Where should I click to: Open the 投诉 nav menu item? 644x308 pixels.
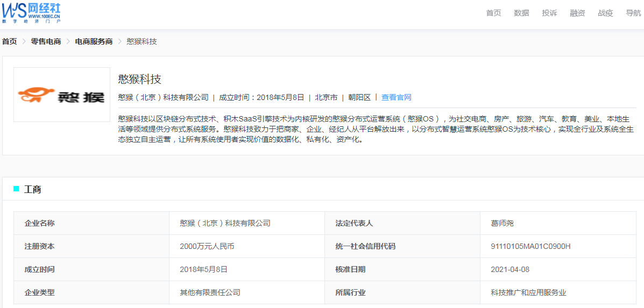pos(549,13)
